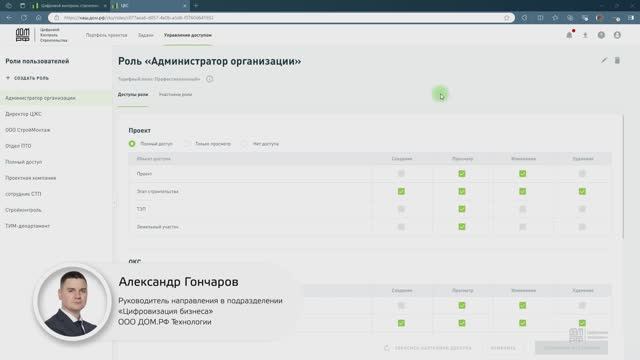Toggle Проект row Создание checkbox
The image size is (640, 360).
[401, 174]
